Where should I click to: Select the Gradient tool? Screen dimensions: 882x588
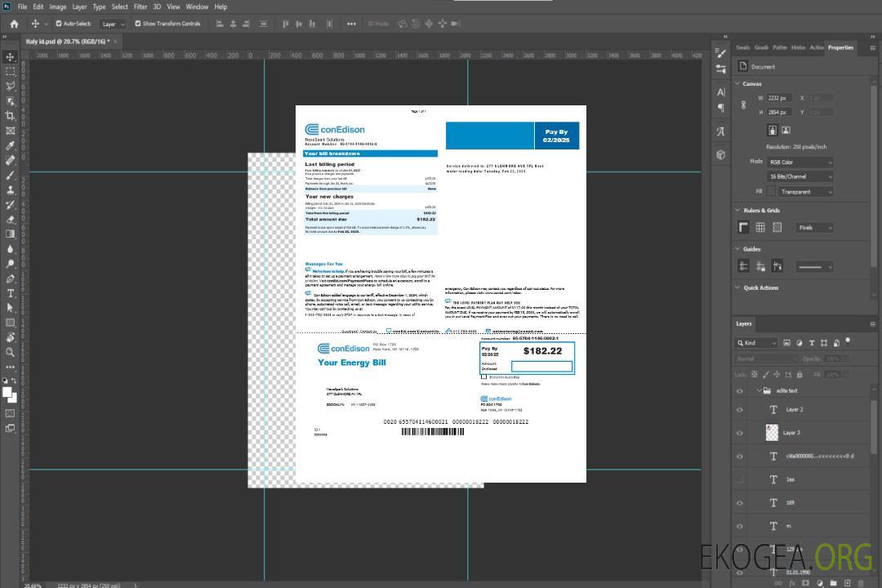10,234
